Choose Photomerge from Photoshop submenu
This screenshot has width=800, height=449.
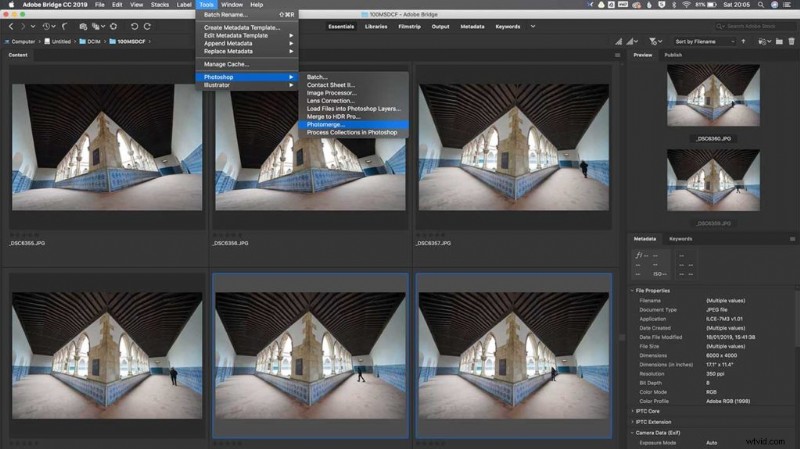tap(353, 124)
